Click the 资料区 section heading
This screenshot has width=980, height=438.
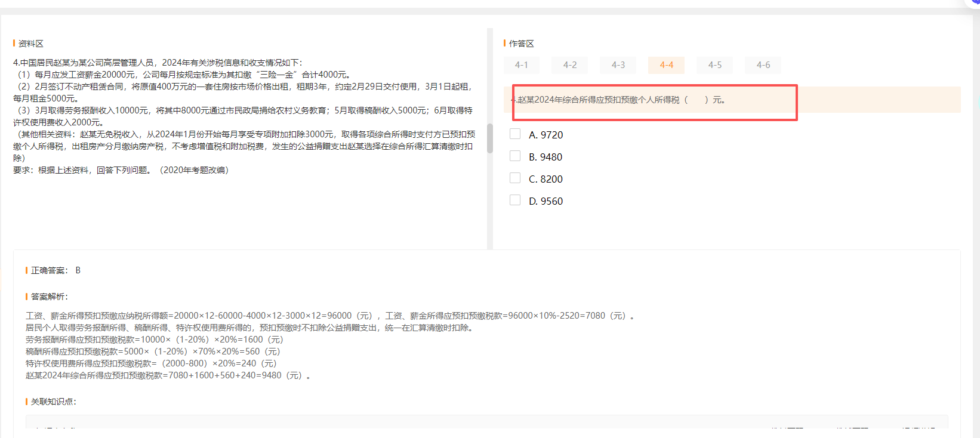pyautogui.click(x=30, y=44)
